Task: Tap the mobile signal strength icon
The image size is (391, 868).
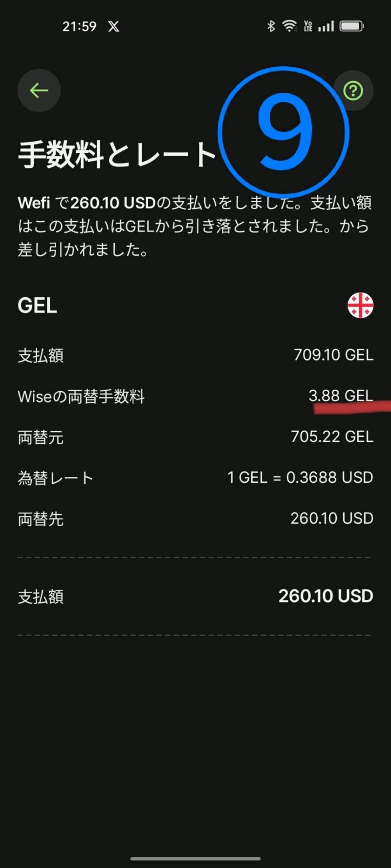Action: click(x=326, y=26)
